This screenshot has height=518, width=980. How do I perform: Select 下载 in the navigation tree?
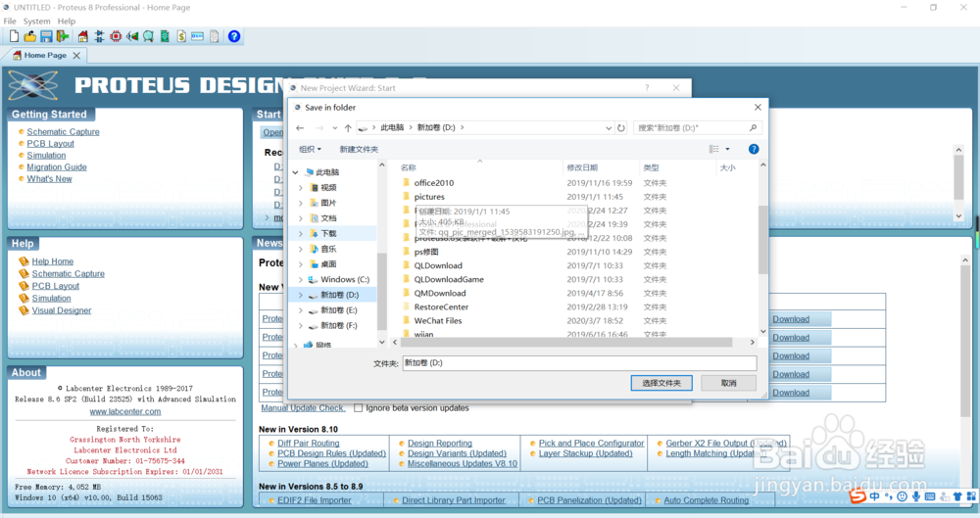point(328,234)
